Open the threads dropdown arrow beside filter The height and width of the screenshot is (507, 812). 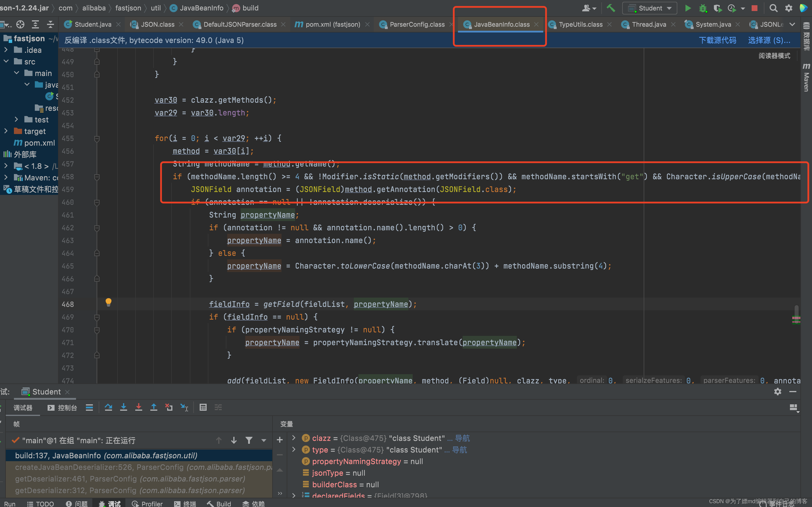point(264,440)
